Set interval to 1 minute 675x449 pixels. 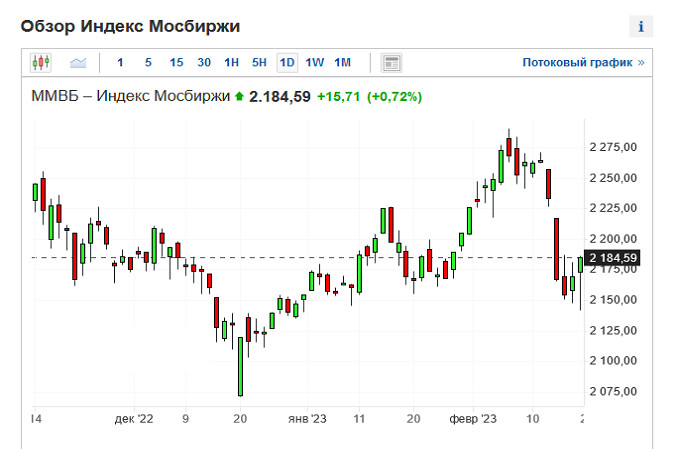121,63
